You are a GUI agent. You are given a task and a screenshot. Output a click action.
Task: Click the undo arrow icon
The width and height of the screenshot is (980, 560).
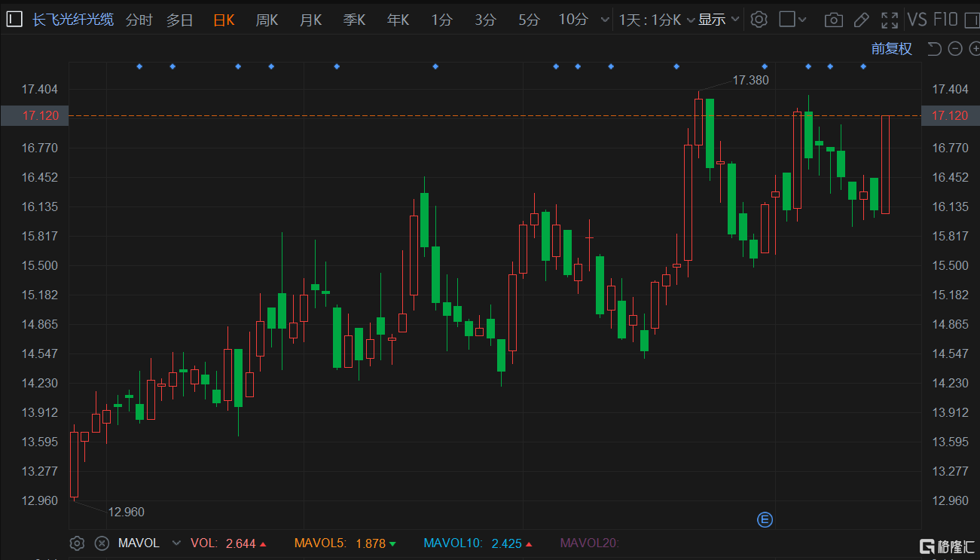coord(934,49)
